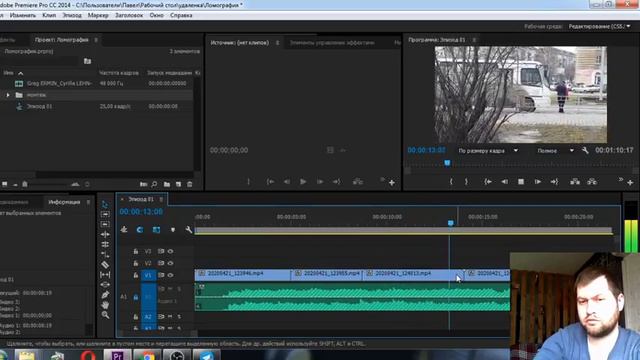Open timeline display settings wrench
Screen dimensions: 640x360
[189, 230]
